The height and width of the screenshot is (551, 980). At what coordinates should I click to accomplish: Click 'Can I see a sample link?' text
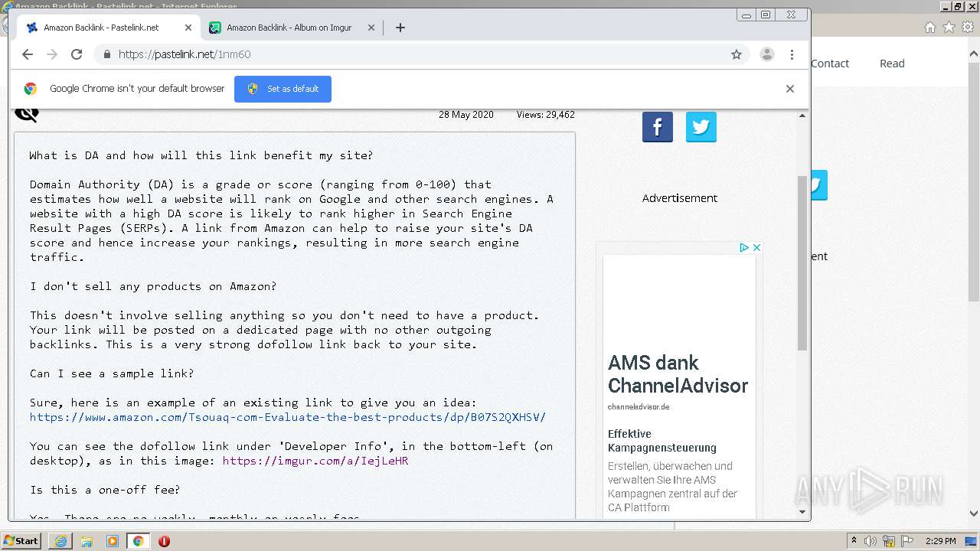[x=112, y=373]
